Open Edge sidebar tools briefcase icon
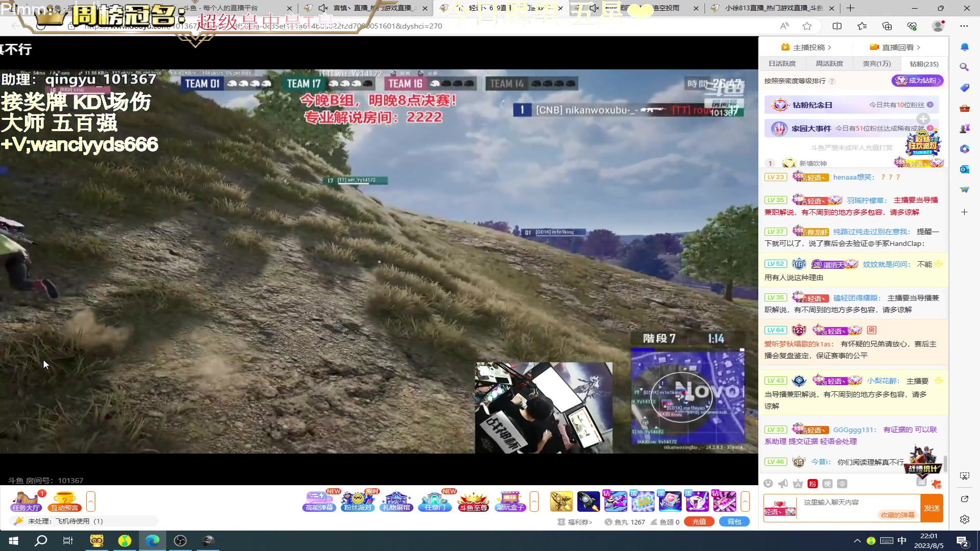The image size is (980, 551). coord(964,108)
